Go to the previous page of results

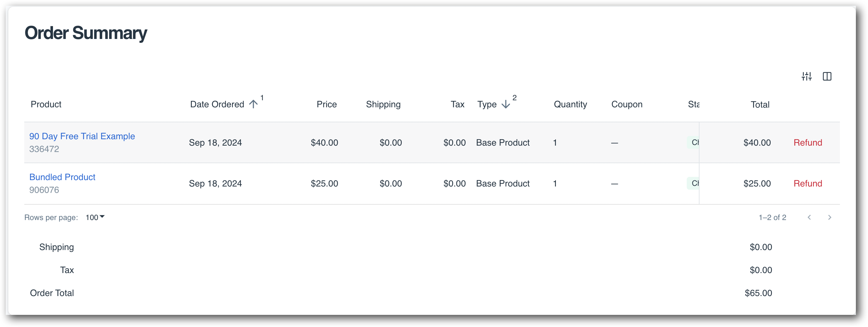point(809,217)
